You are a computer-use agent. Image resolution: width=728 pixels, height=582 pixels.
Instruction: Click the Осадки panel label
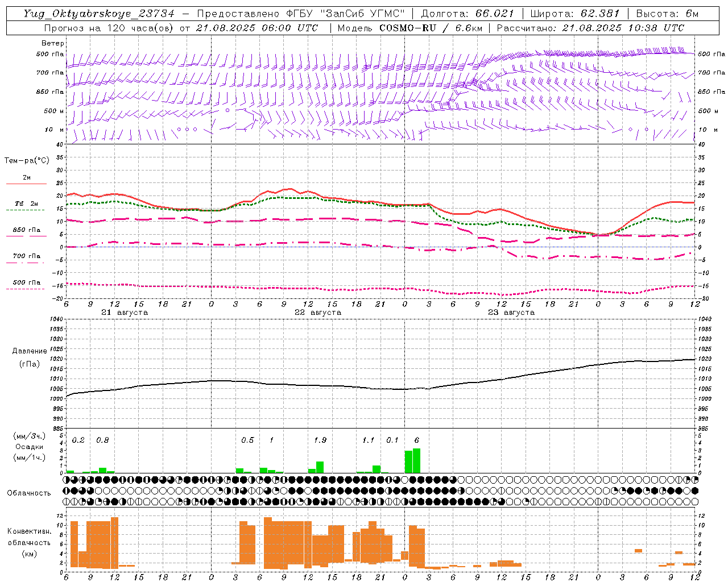pyautogui.click(x=30, y=447)
